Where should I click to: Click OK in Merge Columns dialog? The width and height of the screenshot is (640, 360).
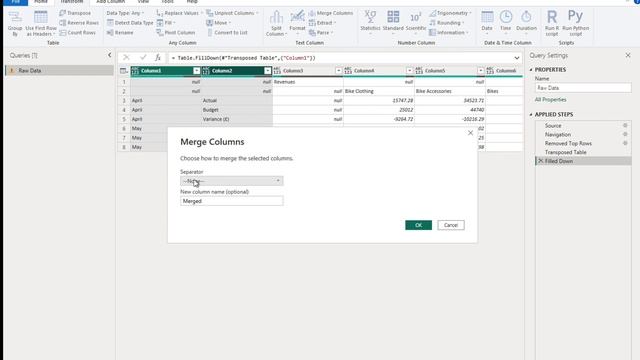418,225
